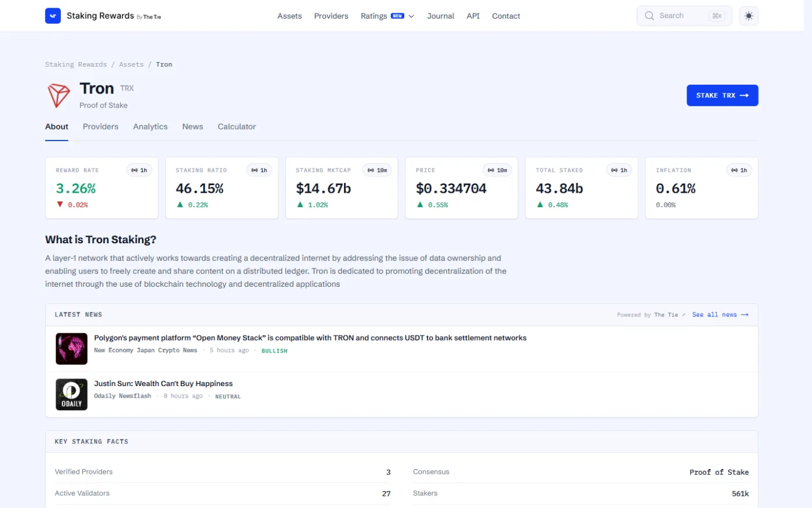Click the Price 10m interval badge
The image size is (812, 508).
click(x=498, y=170)
